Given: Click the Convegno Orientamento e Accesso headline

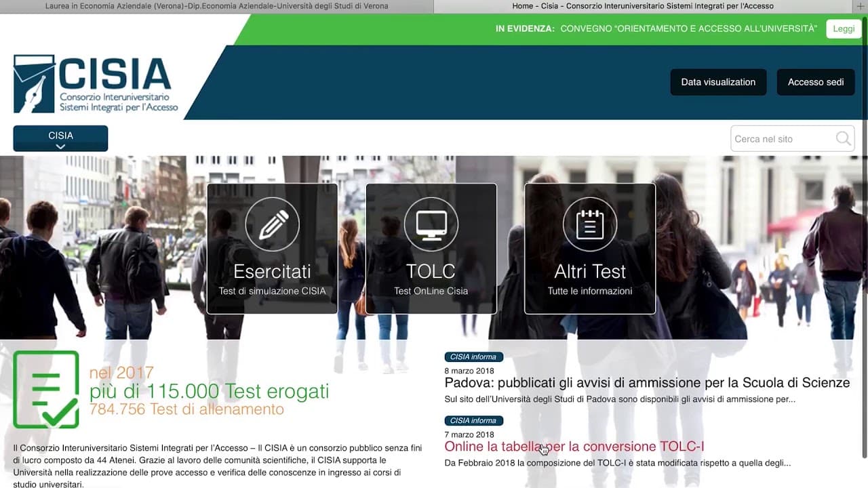Looking at the screenshot, I should [688, 28].
